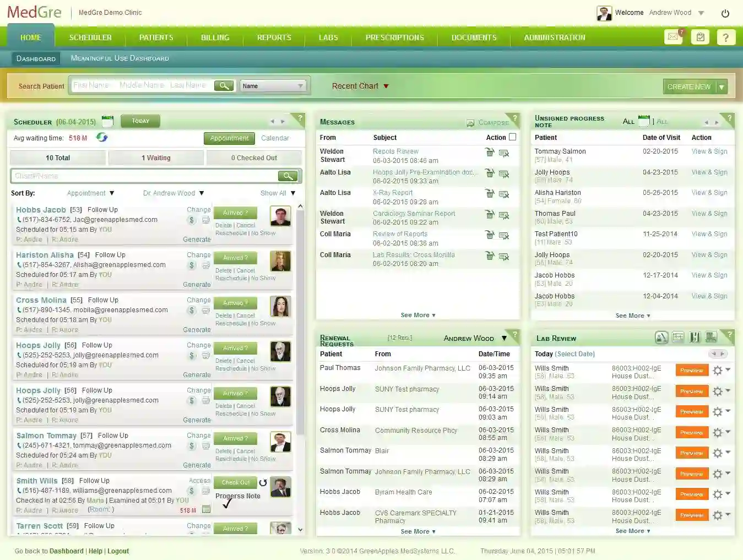Open the Meaningful Use Dashboard tab
Image resolution: width=743 pixels, height=560 pixels.
click(x=119, y=58)
